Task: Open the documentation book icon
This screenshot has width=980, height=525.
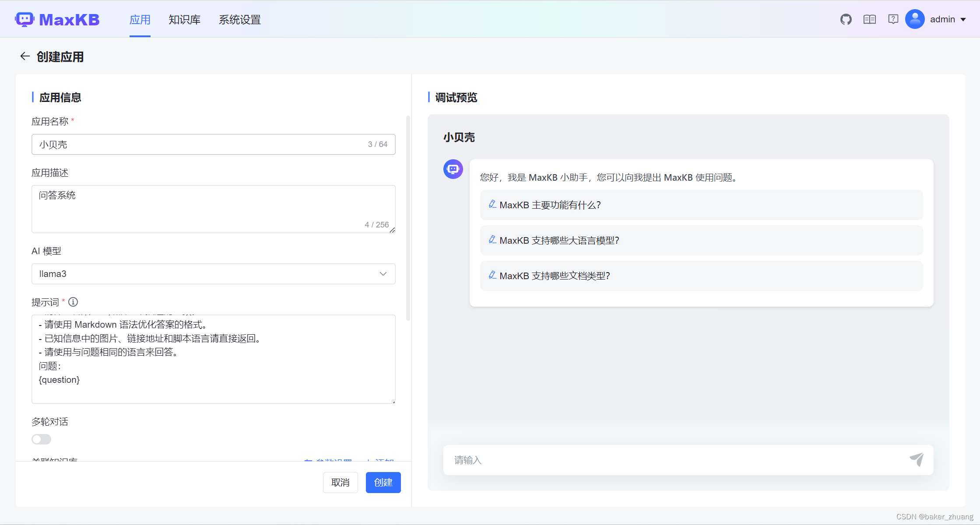Action: point(869,19)
